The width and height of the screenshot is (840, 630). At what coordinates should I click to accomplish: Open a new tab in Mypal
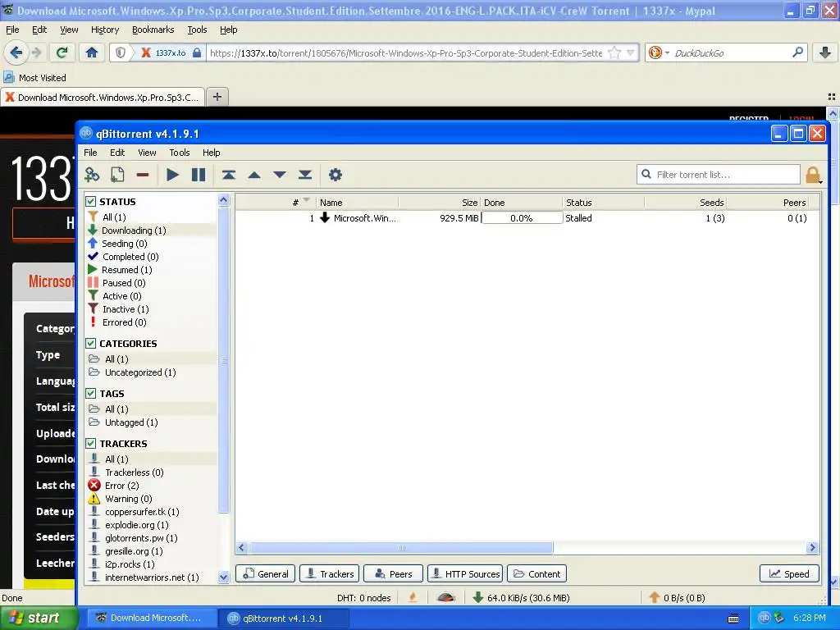click(217, 97)
